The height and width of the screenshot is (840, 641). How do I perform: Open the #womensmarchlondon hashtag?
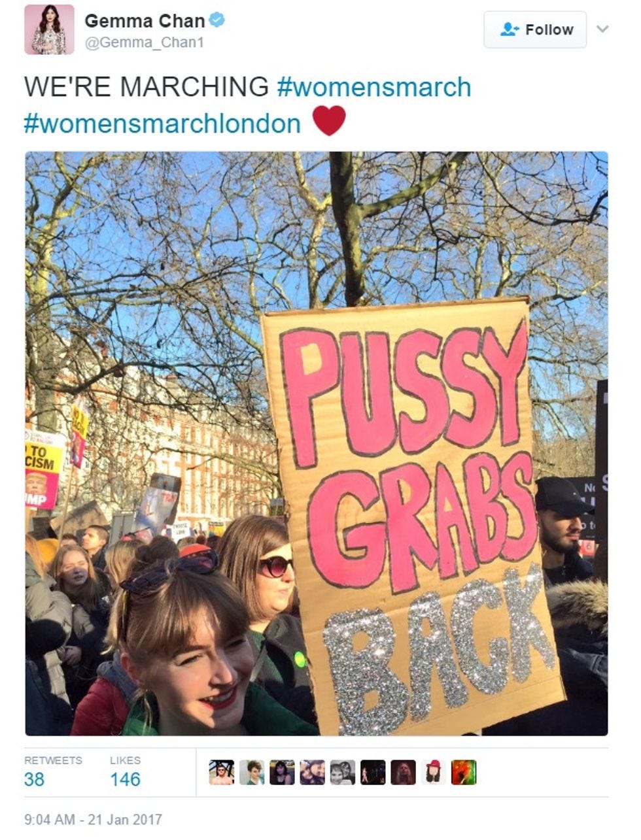[x=162, y=122]
